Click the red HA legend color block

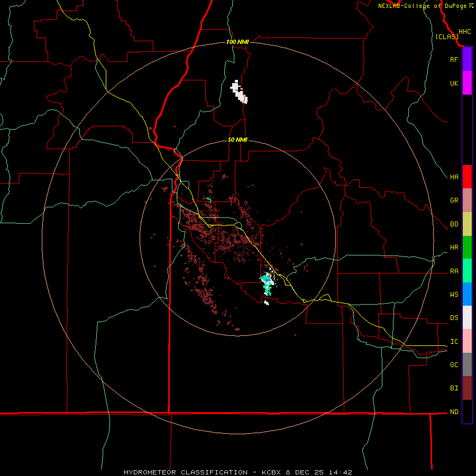467,177
